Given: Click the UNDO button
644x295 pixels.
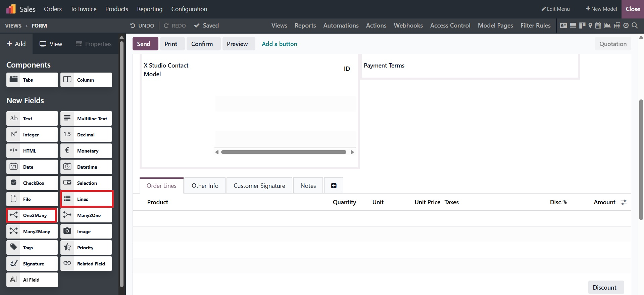Looking at the screenshot, I should (142, 26).
